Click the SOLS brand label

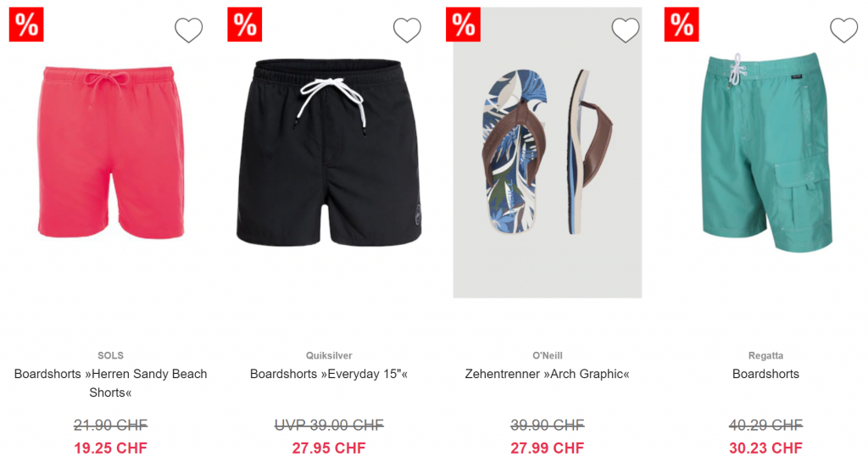[x=111, y=355]
